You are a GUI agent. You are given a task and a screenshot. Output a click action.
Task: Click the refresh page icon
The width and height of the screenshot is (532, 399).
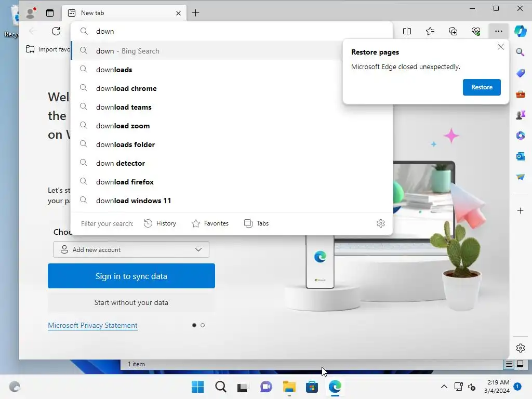click(56, 31)
